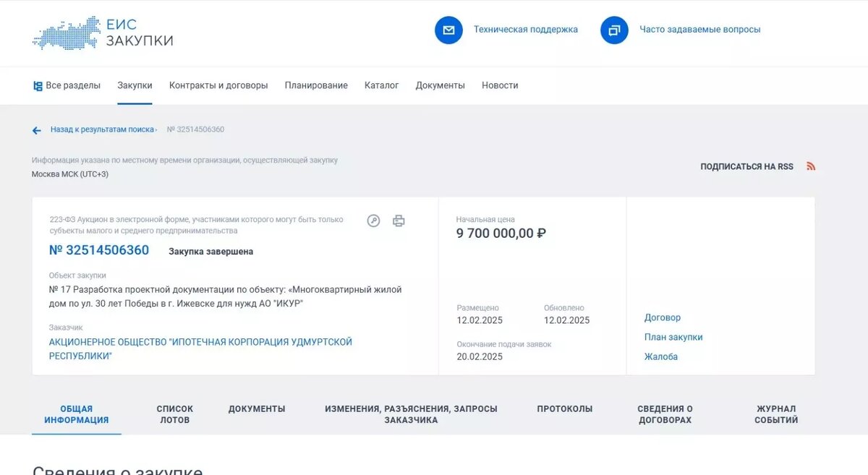Image resolution: width=868 pixels, height=475 pixels.
Task: Switch to the ЖУРНАЛ СОБЫТИЙ tab
Action: coord(775,414)
